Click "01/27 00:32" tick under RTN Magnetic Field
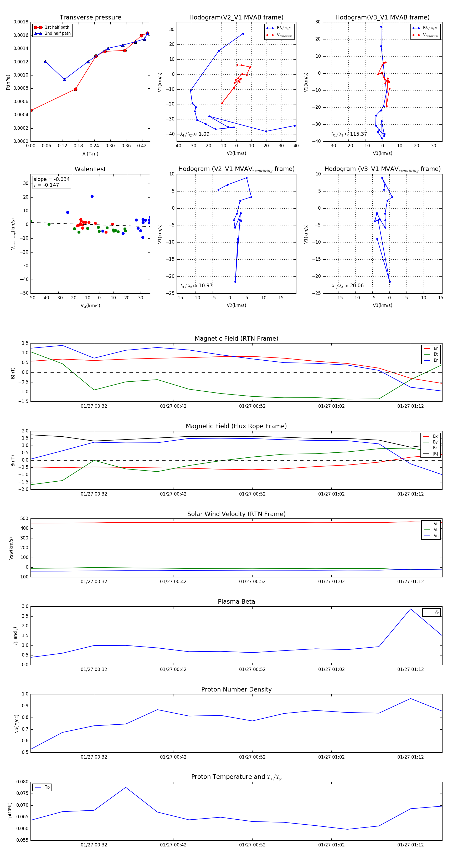 pyautogui.click(x=94, y=406)
